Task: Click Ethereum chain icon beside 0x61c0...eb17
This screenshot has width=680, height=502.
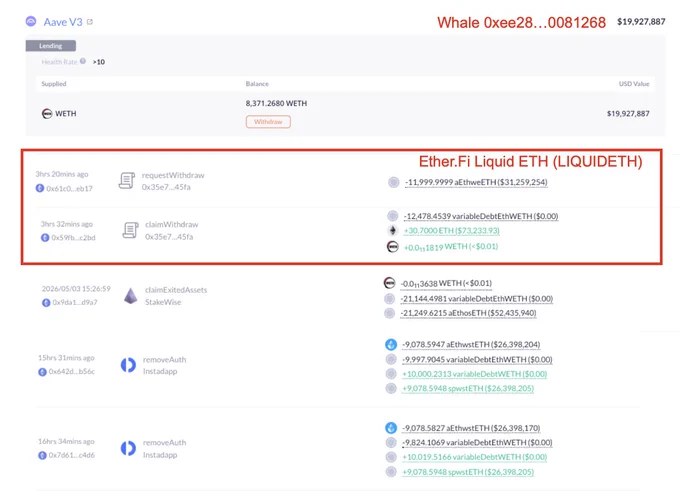Action: pos(40,188)
